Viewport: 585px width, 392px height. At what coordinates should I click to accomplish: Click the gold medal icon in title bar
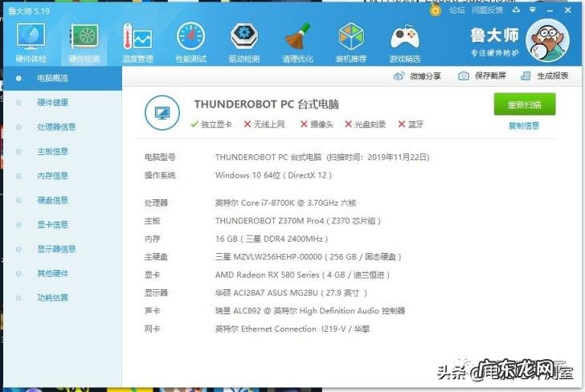click(435, 10)
